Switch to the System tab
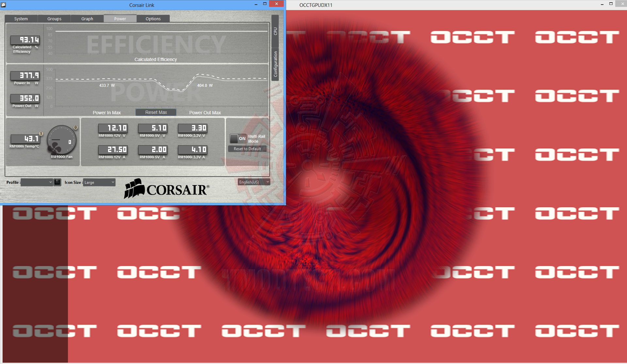627x364 pixels. (x=21, y=19)
